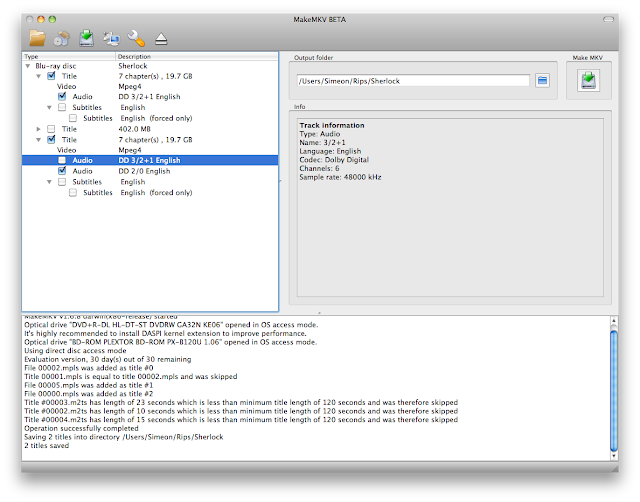Viewport: 640px width, 502px height.
Task: Edit the output folder path field
Action: pos(413,81)
